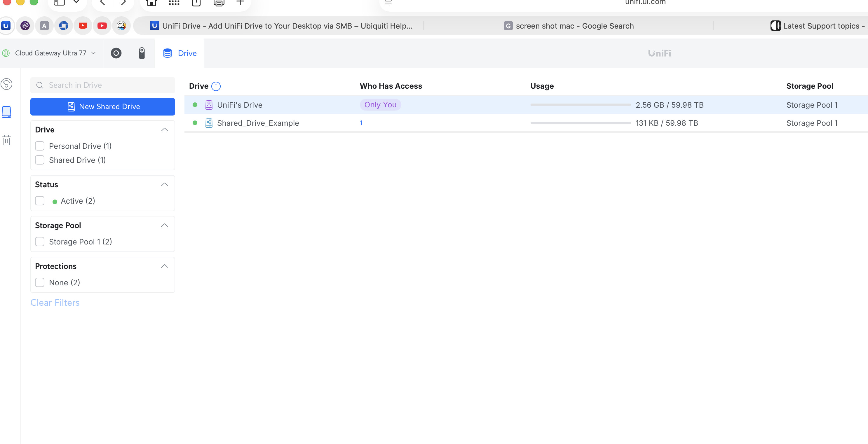This screenshot has width=868, height=444.
Task: Click UniFi's Drive usage bar
Action: 580,105
